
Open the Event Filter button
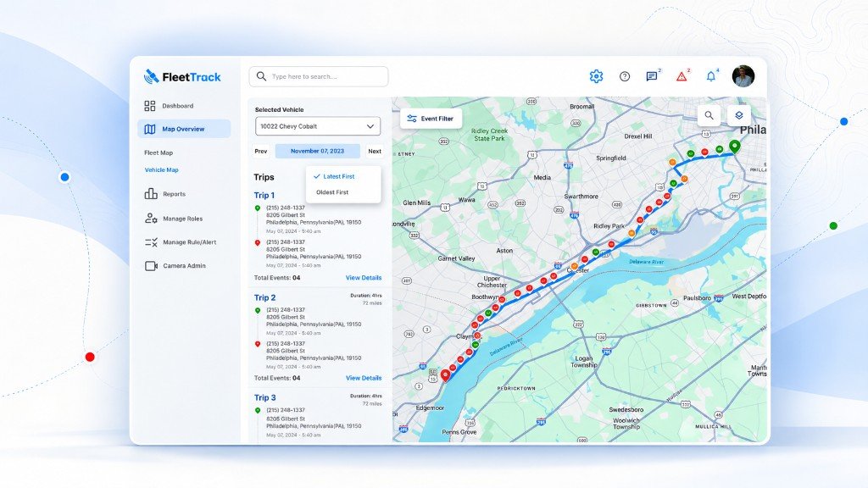click(431, 119)
